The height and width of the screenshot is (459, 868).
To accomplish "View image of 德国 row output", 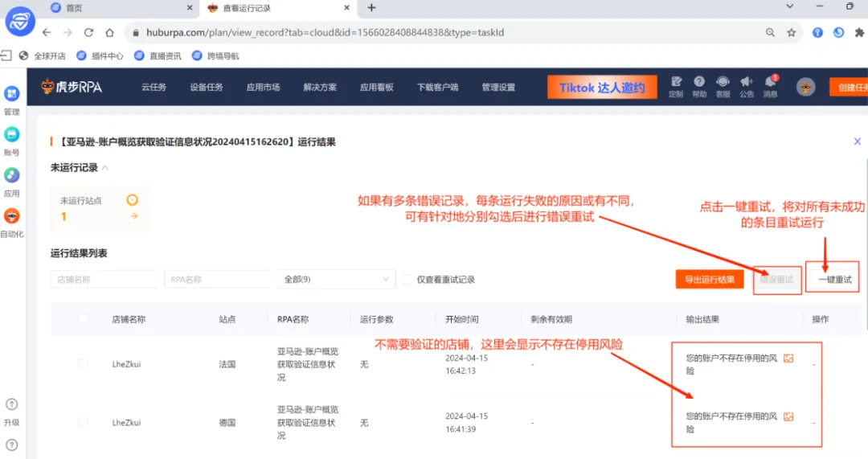I will pyautogui.click(x=788, y=417).
